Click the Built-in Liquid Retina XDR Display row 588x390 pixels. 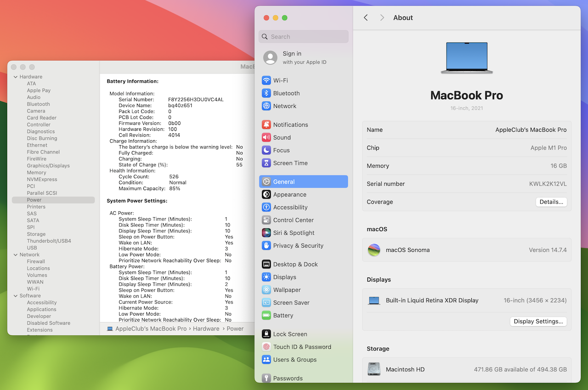[467, 300]
